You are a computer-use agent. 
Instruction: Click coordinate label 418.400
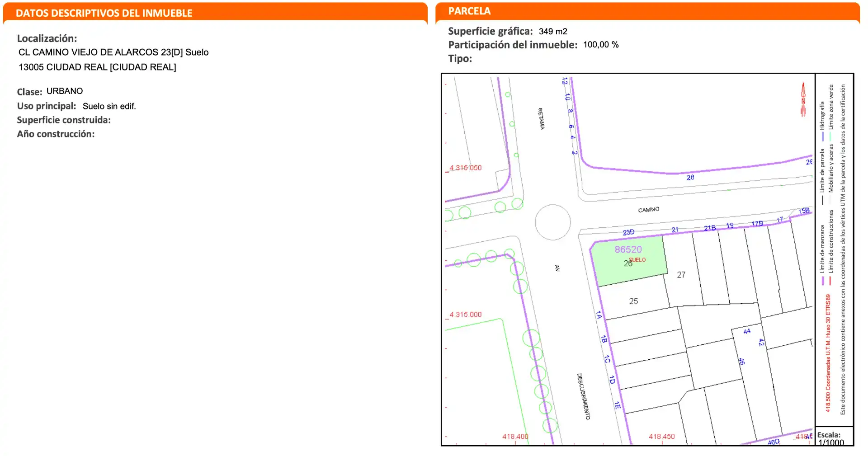coord(515,437)
